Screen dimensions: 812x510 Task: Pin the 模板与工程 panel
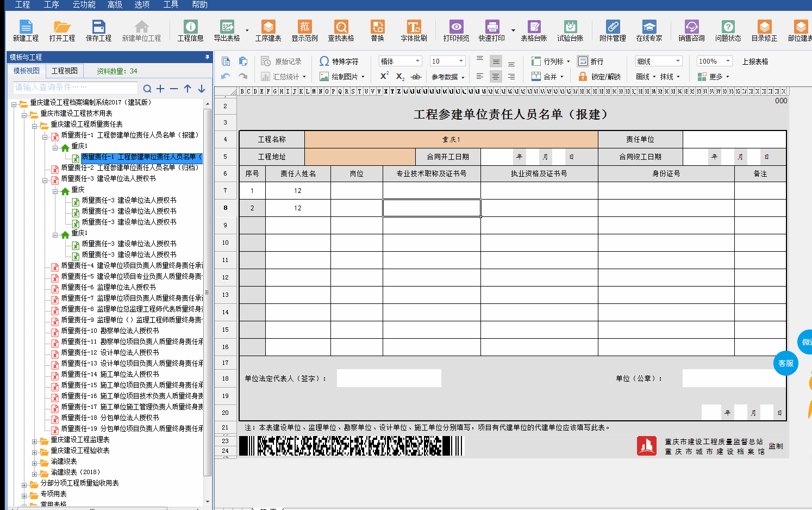(x=207, y=57)
